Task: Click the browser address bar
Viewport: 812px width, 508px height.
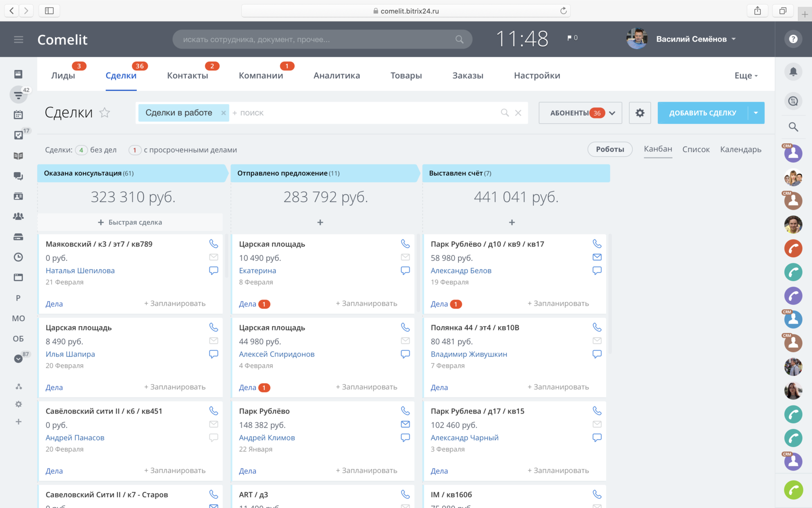Action: pos(406,11)
